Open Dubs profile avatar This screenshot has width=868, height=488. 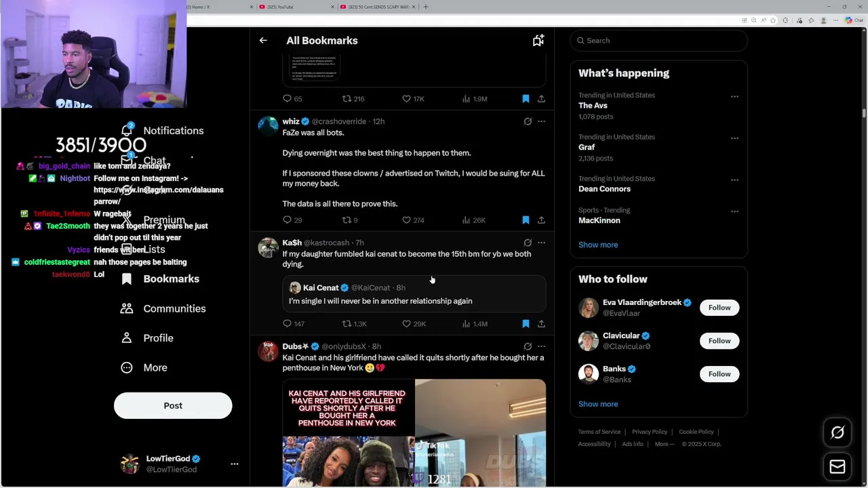(x=268, y=352)
